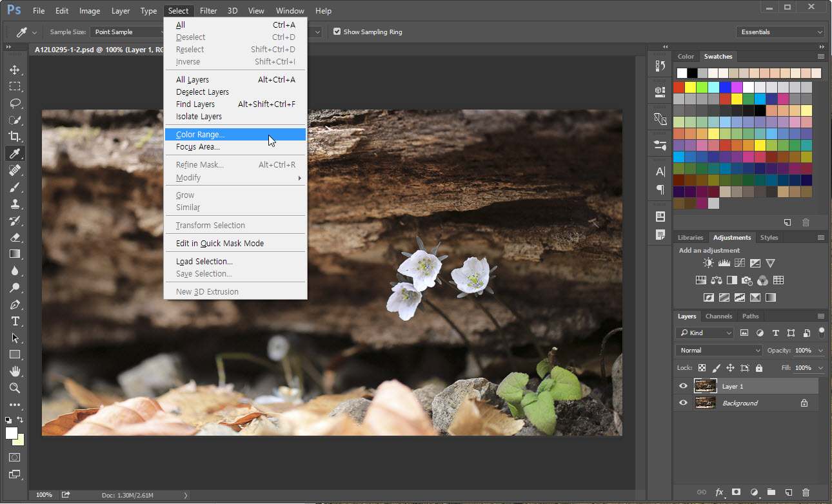This screenshot has width=832, height=504.
Task: Select the Eraser tool
Action: tap(14, 237)
